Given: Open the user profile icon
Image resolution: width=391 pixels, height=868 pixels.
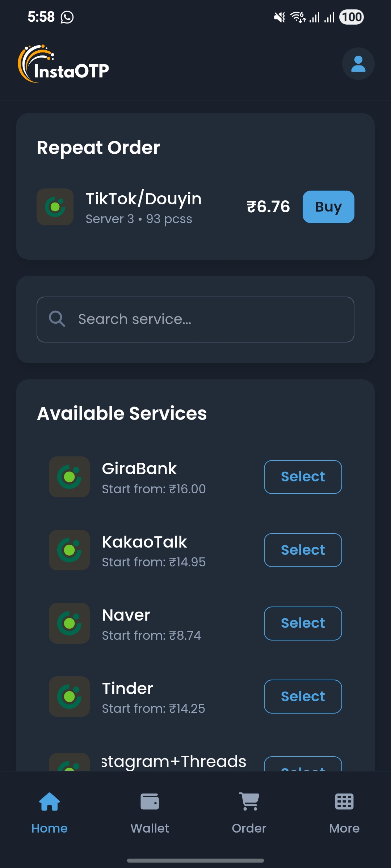Looking at the screenshot, I should click(x=358, y=64).
